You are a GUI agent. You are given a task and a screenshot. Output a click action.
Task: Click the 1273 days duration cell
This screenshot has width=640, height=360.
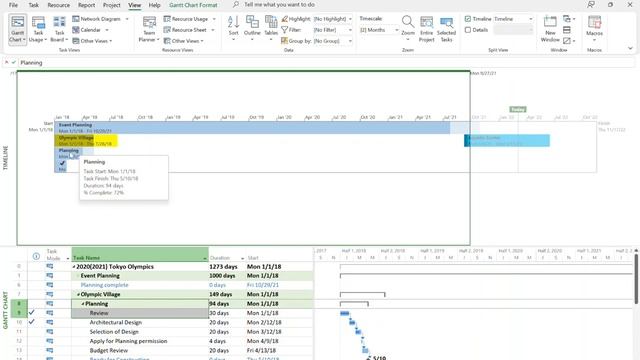[x=227, y=267]
